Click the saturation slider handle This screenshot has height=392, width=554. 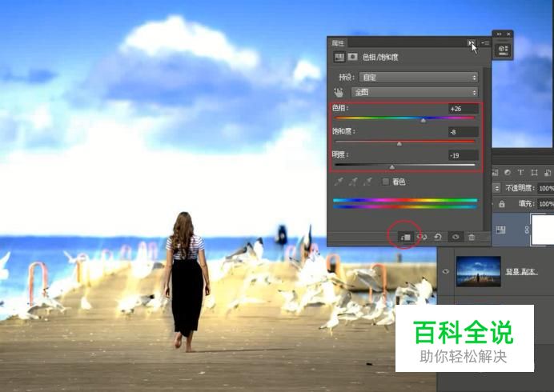pyautogui.click(x=399, y=144)
